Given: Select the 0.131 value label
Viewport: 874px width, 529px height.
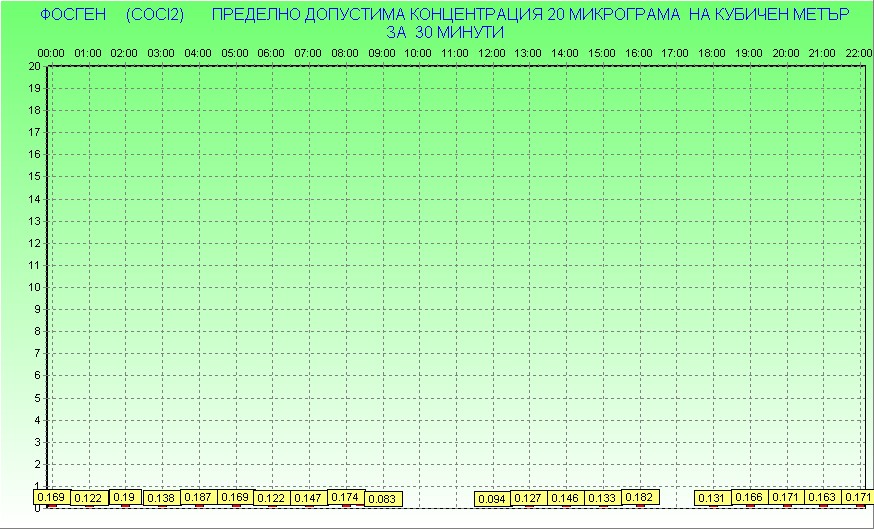Looking at the screenshot, I should [x=713, y=498].
